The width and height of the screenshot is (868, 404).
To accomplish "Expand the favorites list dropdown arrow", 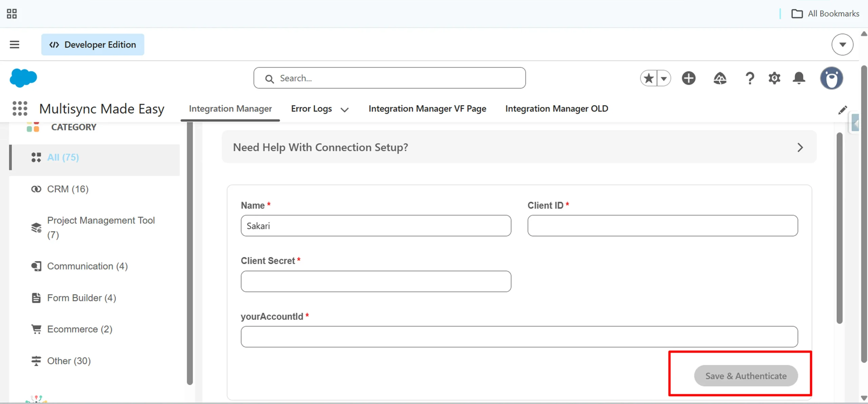I will pos(664,78).
